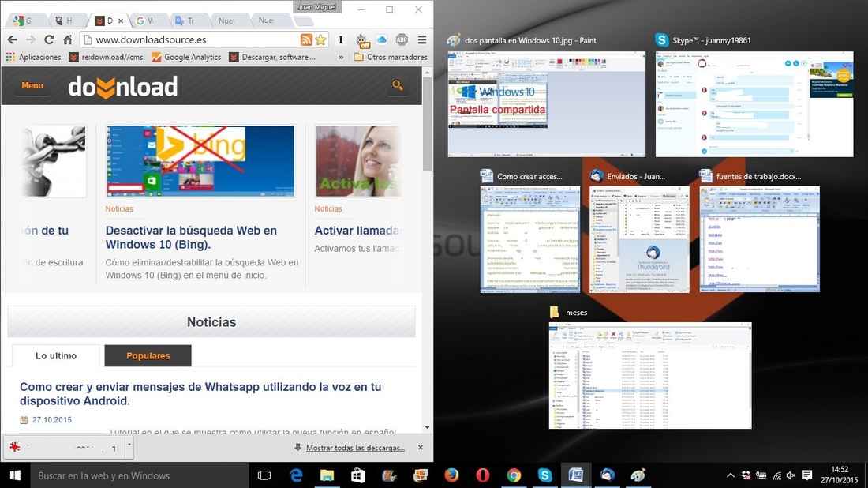Select the 'meses' File Explorer window thumbnail

click(x=650, y=375)
